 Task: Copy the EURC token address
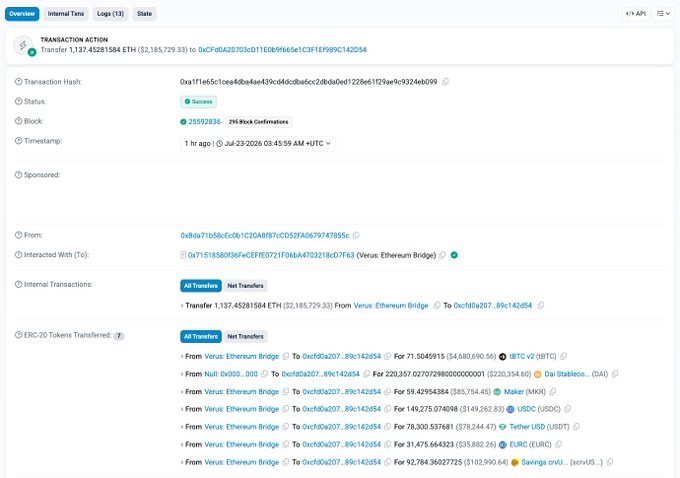click(x=559, y=445)
